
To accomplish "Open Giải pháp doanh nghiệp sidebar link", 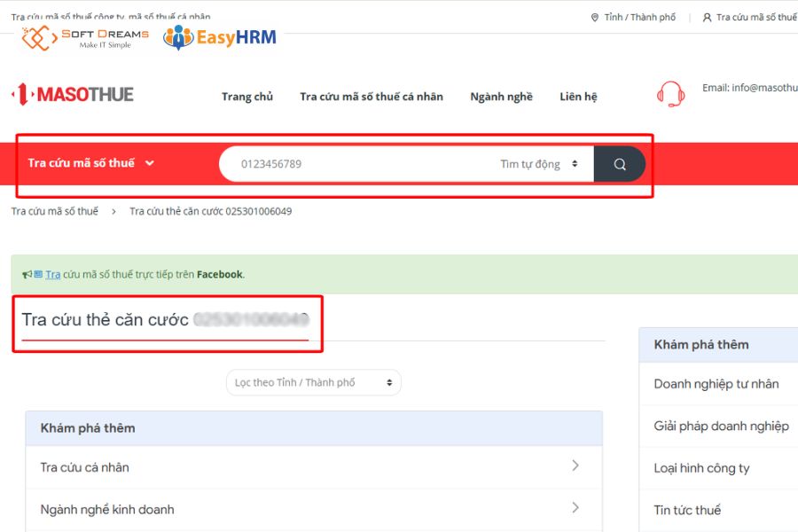I will (x=721, y=426).
